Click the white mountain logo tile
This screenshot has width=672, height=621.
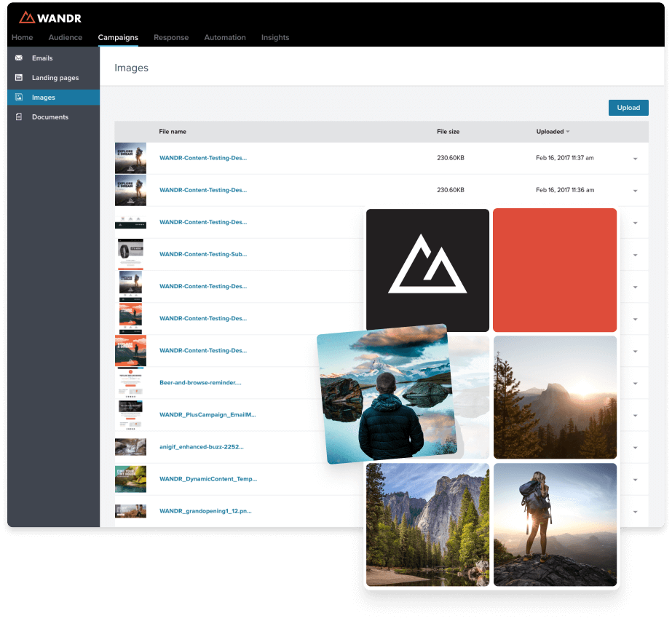point(427,270)
